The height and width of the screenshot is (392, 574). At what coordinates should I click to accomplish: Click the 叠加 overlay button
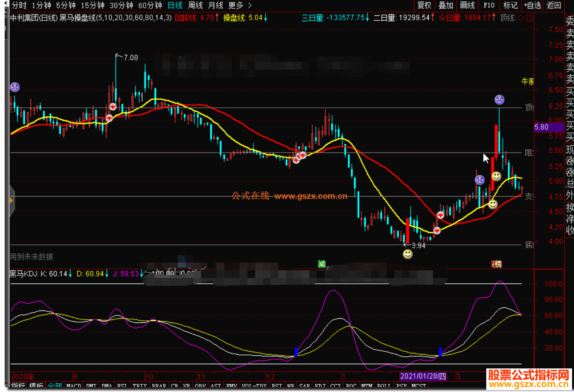(x=446, y=5)
